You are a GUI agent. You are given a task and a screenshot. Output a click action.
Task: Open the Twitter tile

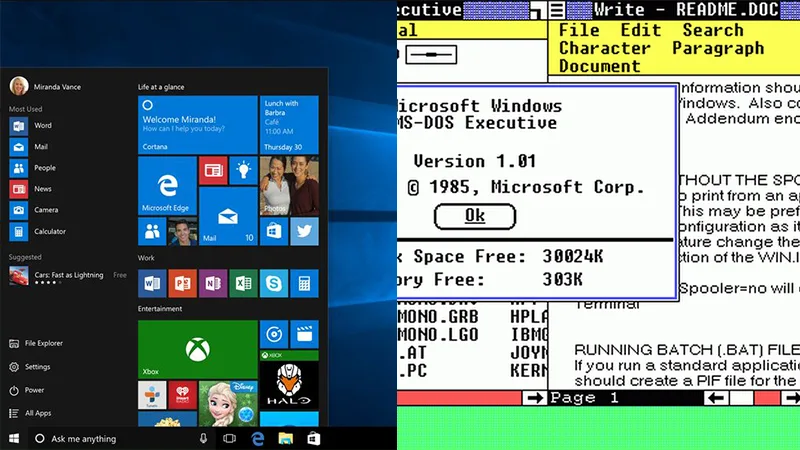305,232
